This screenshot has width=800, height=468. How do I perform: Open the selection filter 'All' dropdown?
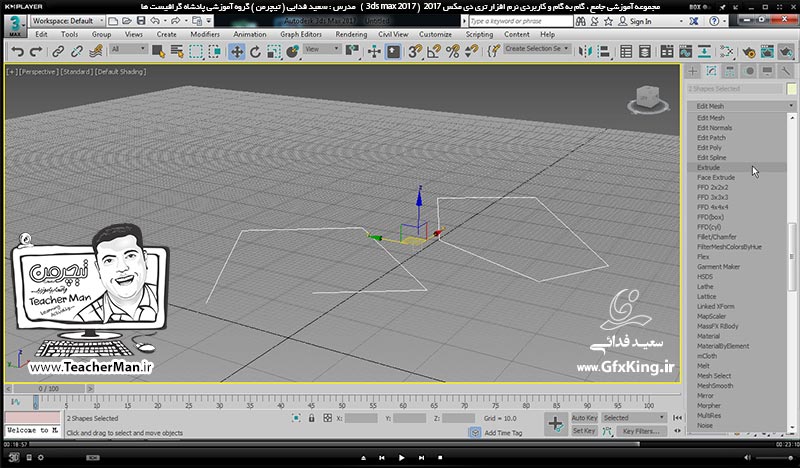pos(129,49)
